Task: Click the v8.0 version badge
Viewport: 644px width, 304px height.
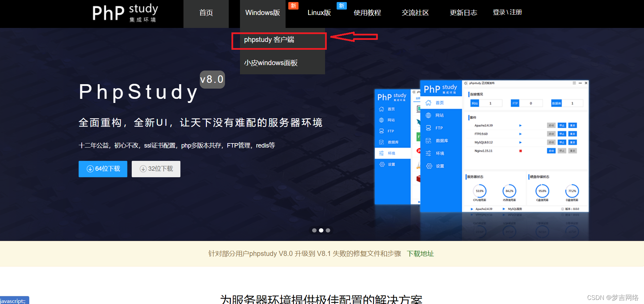Action: 212,79
